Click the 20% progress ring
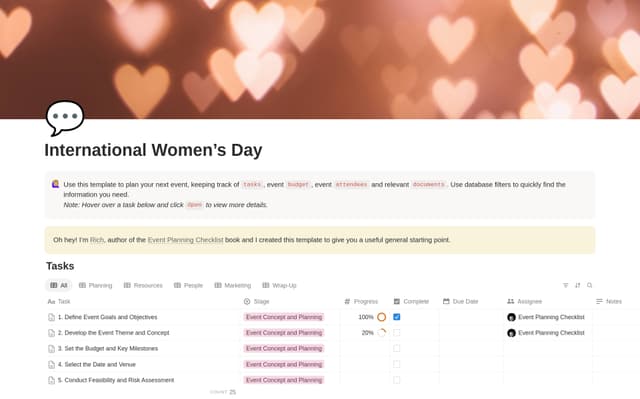The image size is (640, 399). (382, 333)
